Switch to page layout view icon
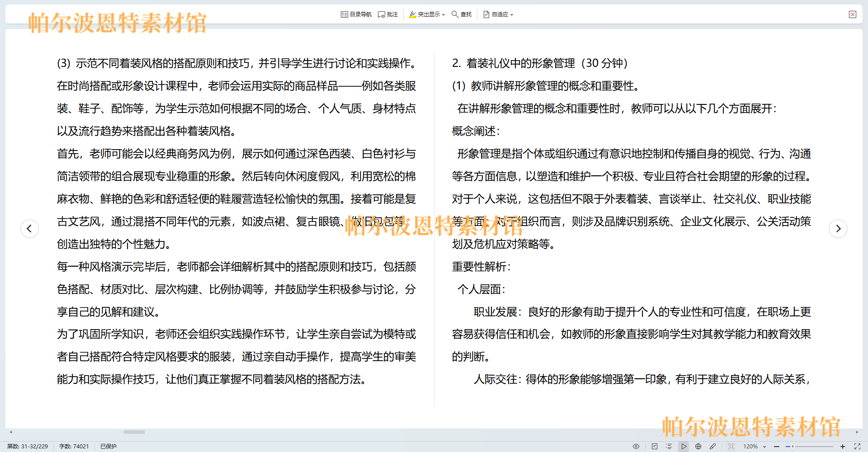The width and height of the screenshot is (868, 452). (654, 446)
